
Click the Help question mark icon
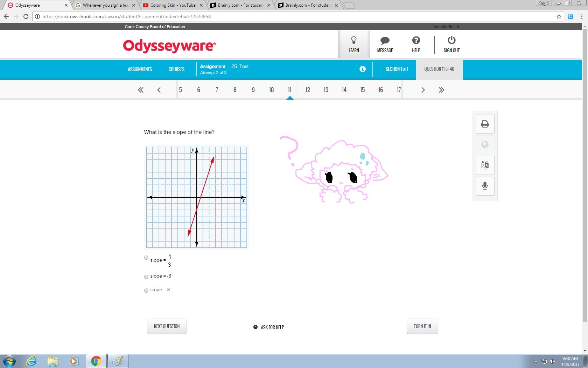(x=416, y=41)
